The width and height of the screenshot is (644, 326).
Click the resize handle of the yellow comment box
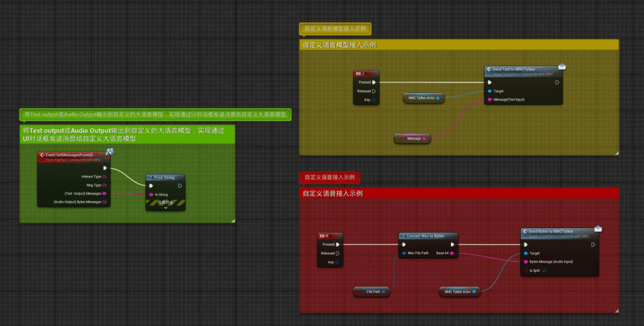click(616, 152)
